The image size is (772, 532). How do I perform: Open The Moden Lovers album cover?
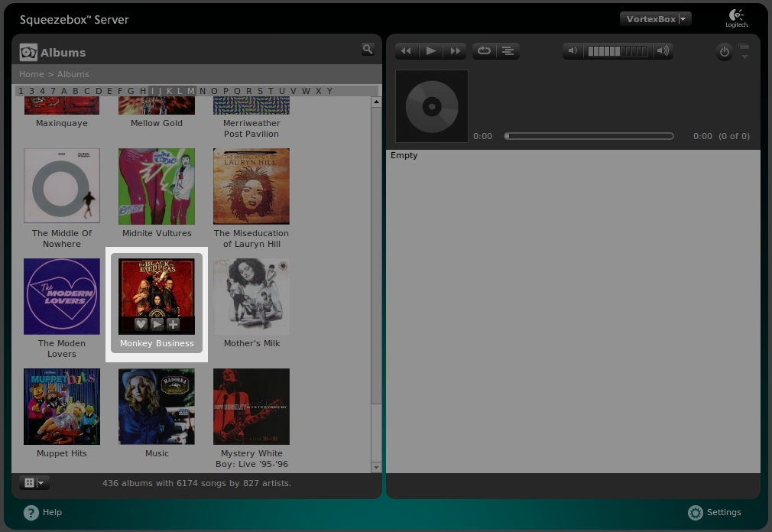click(62, 297)
